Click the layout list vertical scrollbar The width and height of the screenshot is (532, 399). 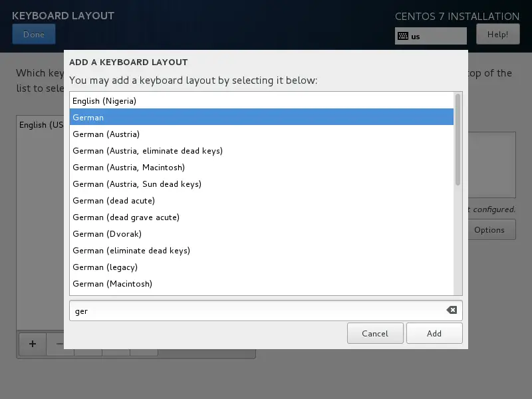point(458,140)
